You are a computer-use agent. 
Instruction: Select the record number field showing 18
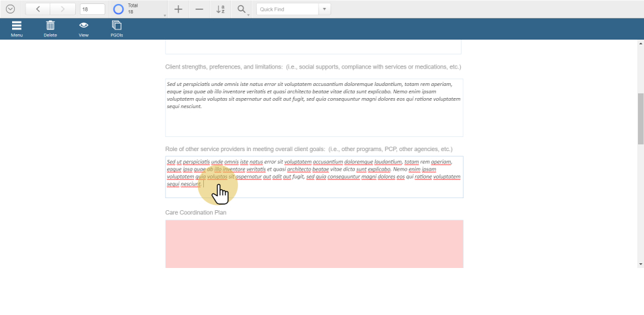pyautogui.click(x=92, y=9)
